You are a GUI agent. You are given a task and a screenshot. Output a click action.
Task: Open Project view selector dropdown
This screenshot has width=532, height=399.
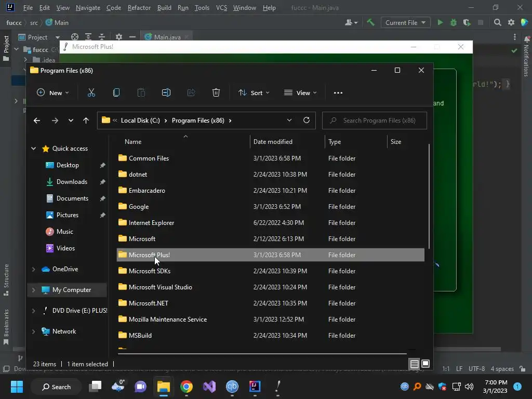click(39, 37)
